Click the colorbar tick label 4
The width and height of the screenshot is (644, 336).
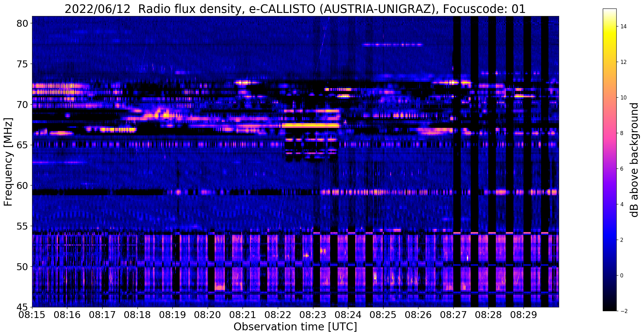click(622, 204)
